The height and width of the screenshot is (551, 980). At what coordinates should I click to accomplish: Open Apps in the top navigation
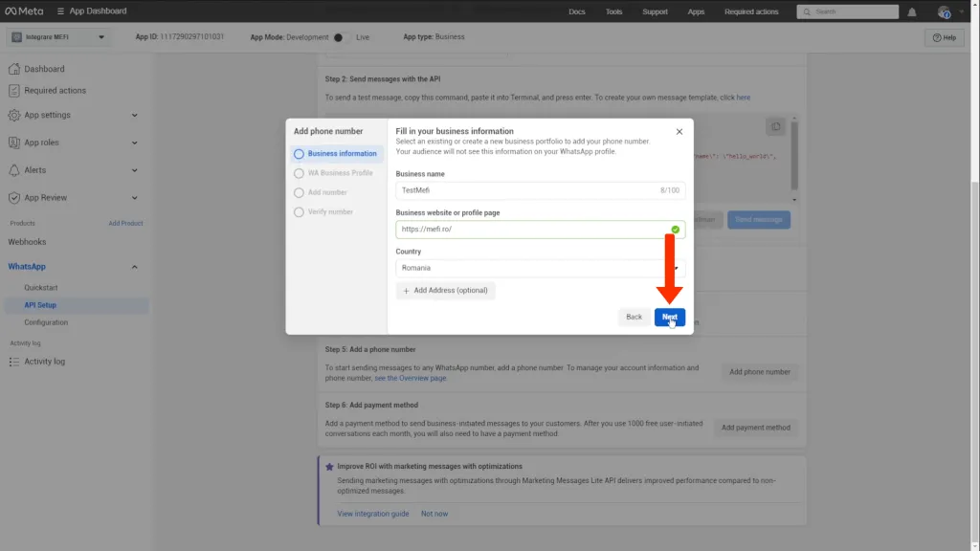[x=696, y=11]
